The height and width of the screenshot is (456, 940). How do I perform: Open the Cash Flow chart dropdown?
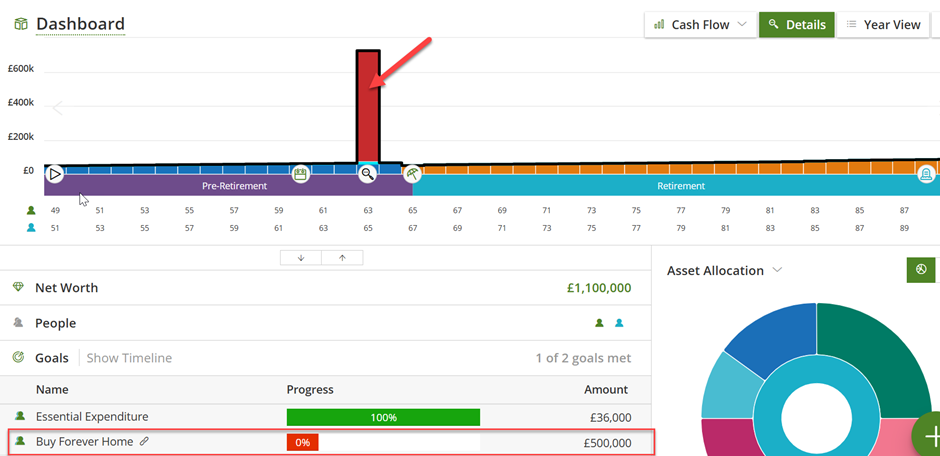(x=700, y=25)
